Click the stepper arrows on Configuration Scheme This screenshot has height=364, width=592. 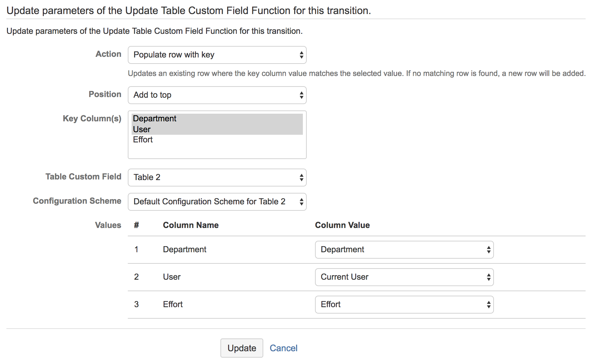301,201
